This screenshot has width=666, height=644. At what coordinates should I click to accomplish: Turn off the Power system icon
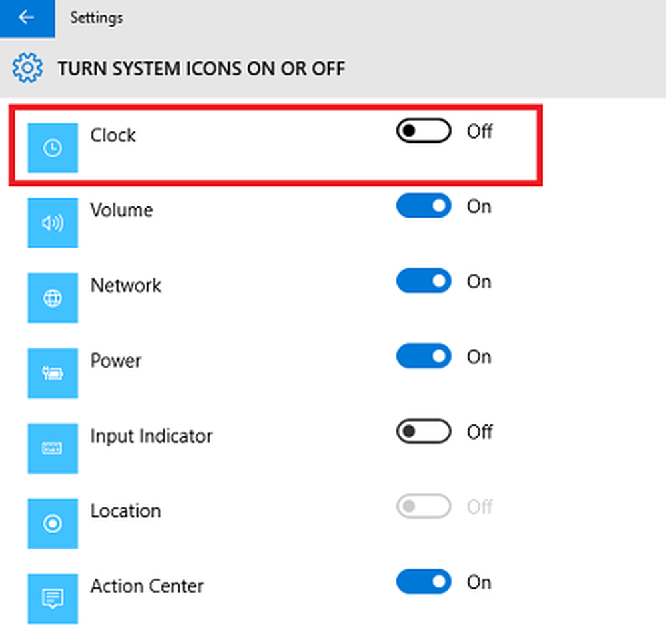[x=424, y=356]
